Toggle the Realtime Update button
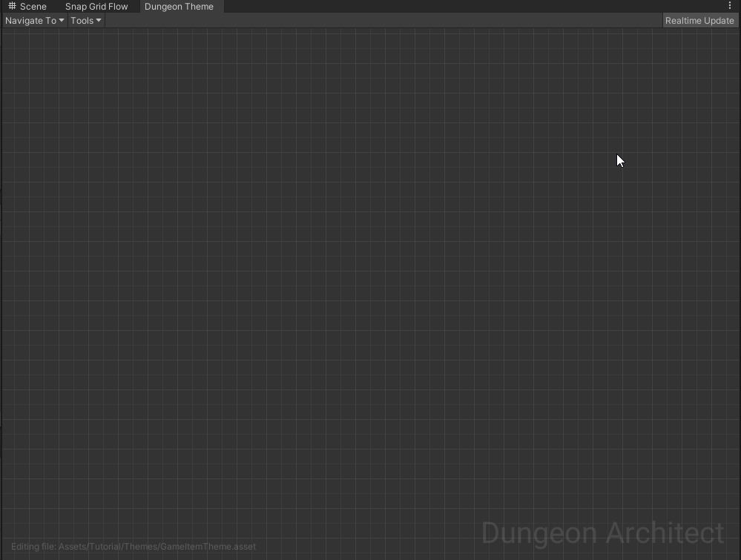 pyautogui.click(x=699, y=20)
